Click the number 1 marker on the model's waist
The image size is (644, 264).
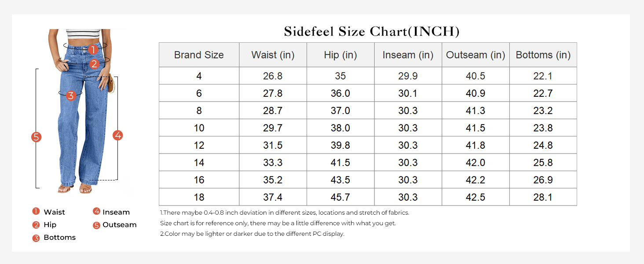pos(92,50)
